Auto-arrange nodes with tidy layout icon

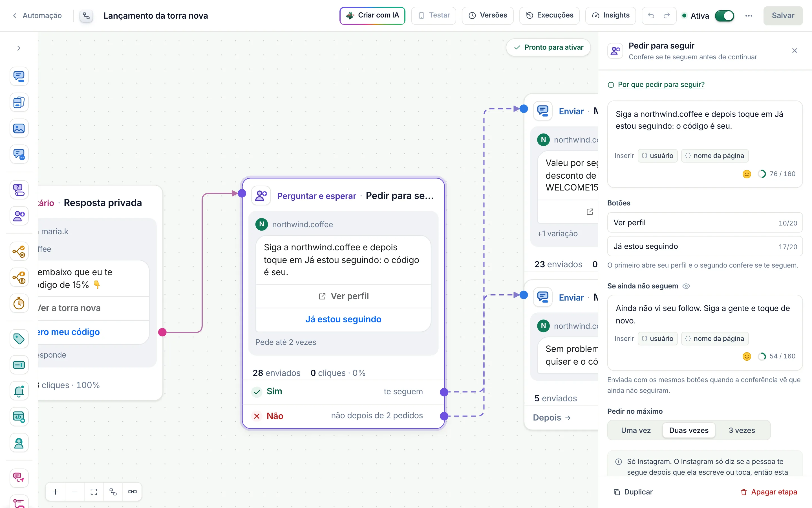click(x=113, y=492)
